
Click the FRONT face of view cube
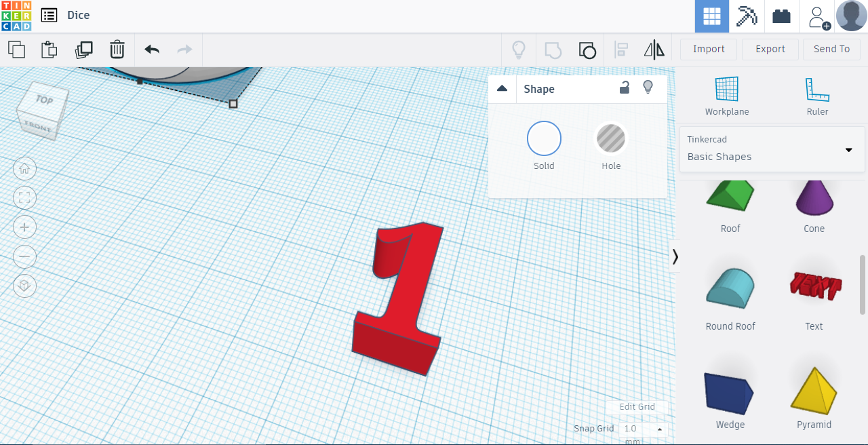(x=37, y=126)
